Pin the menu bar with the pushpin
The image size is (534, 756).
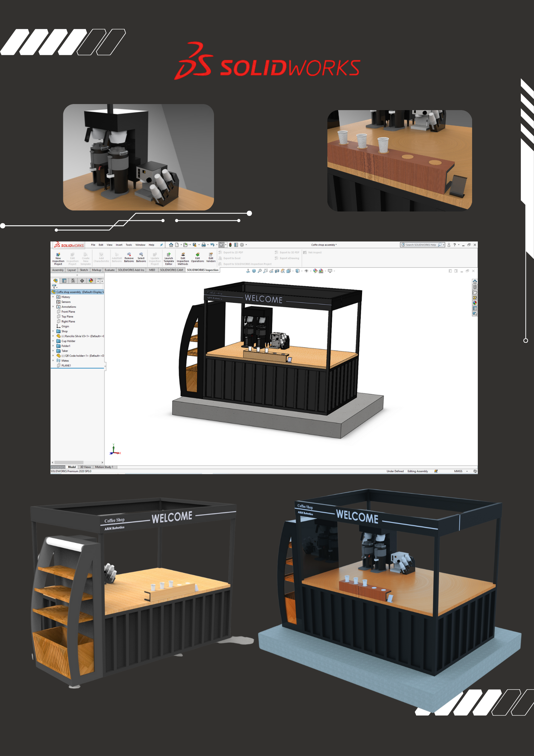[162, 245]
